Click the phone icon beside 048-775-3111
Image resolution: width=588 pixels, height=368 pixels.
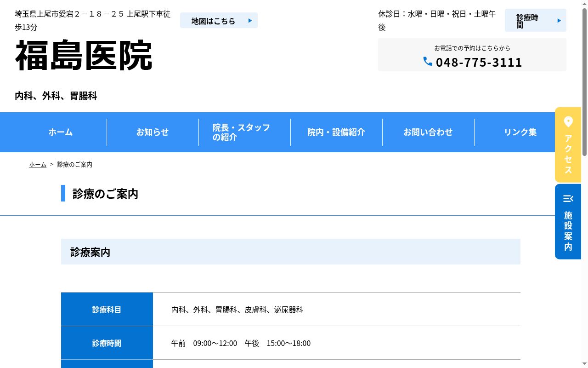pos(428,62)
